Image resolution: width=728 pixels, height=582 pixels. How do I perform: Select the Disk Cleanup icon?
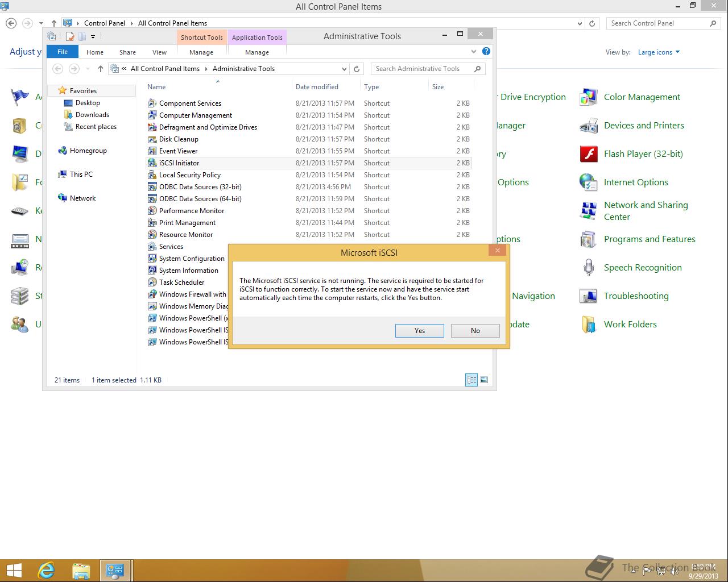[x=152, y=139]
